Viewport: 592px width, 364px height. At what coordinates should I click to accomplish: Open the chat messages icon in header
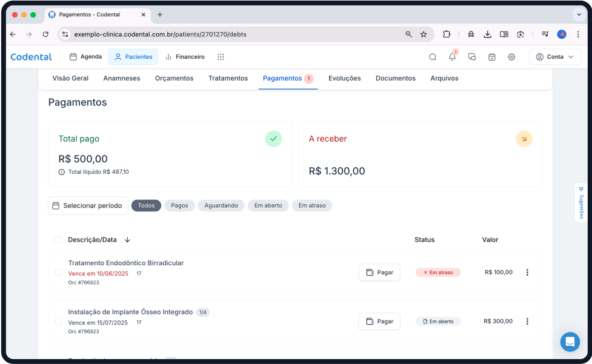[x=472, y=57]
